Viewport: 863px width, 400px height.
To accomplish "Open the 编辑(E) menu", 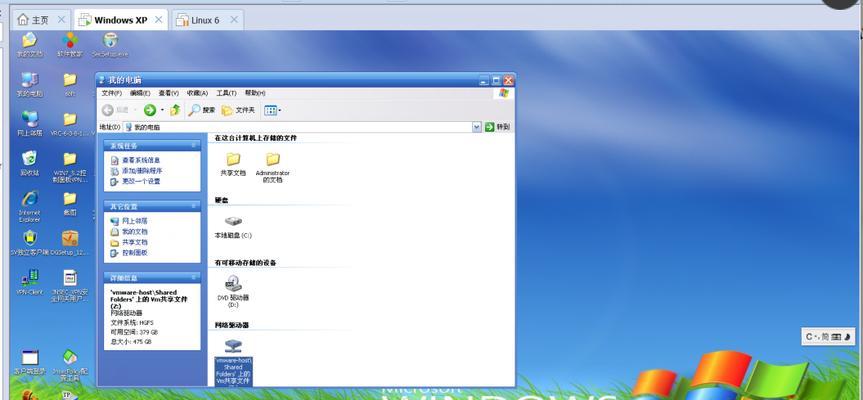I will pyautogui.click(x=140, y=93).
